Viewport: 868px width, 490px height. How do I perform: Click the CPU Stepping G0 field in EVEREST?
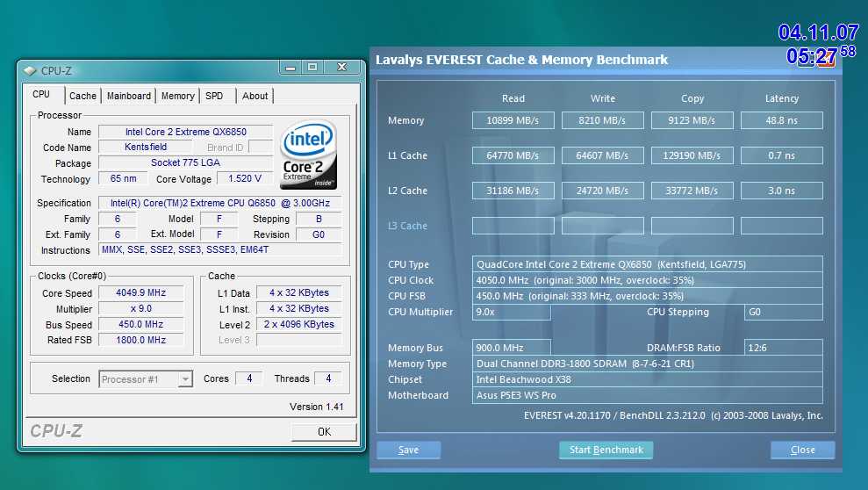click(783, 312)
